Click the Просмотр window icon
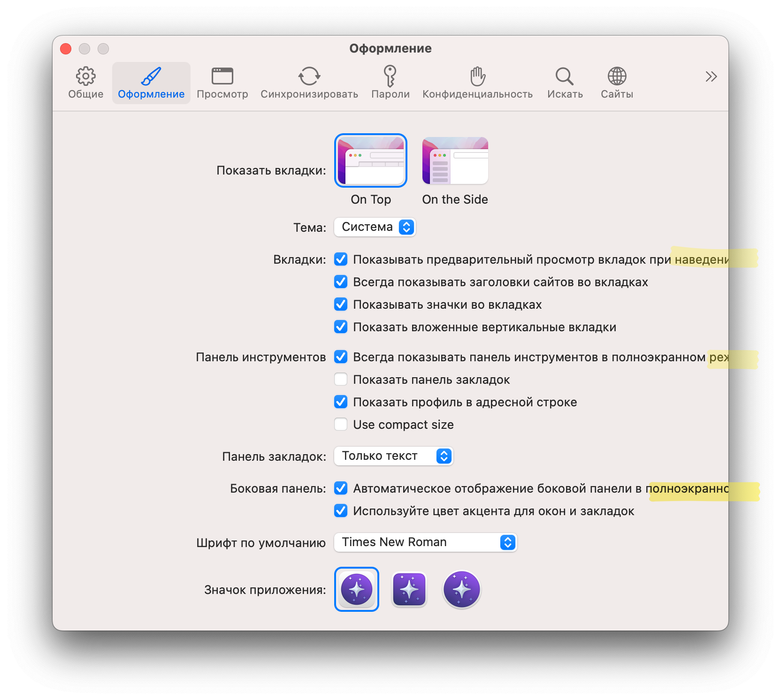 click(x=222, y=76)
